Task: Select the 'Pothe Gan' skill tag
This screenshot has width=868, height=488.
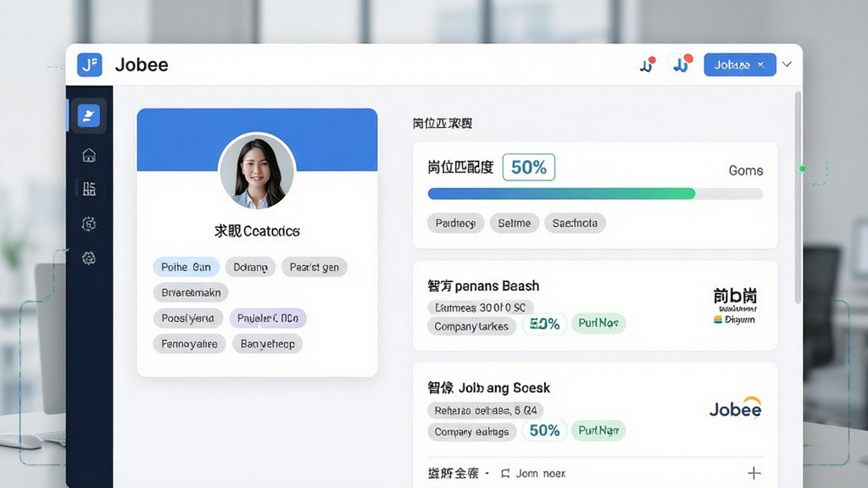Action: tap(186, 267)
